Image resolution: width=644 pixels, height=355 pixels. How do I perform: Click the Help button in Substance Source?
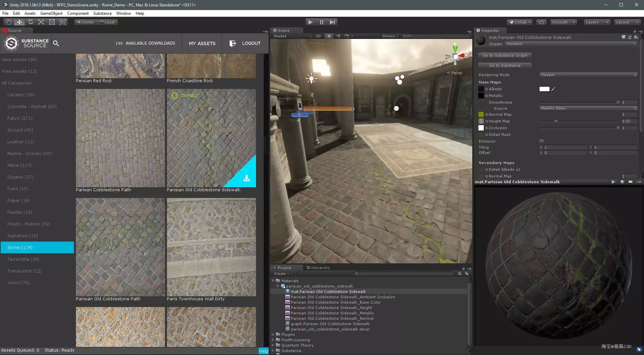[264, 351]
